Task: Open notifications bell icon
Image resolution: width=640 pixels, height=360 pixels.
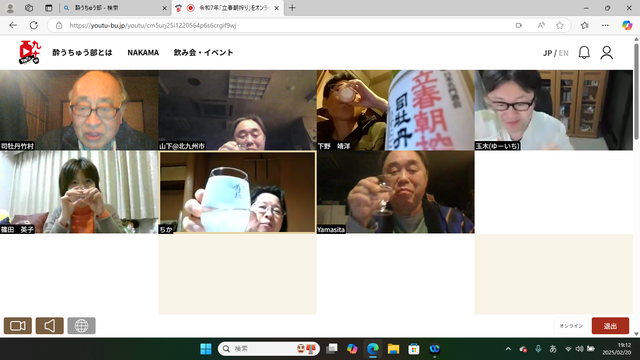Action: 584,53
